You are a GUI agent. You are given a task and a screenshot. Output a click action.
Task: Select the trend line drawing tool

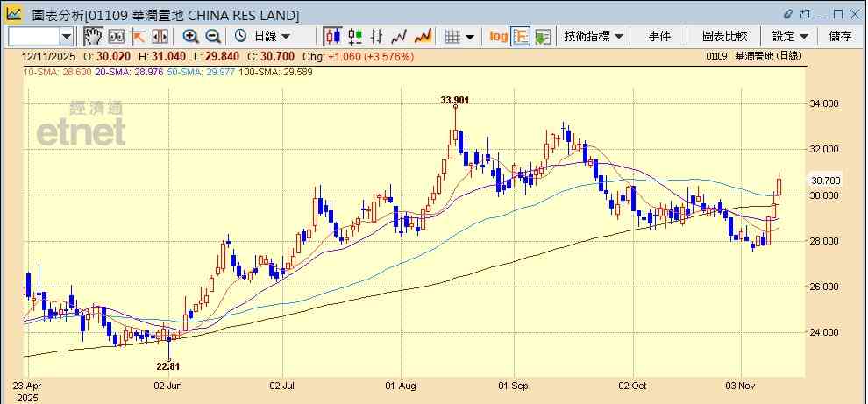click(138, 37)
